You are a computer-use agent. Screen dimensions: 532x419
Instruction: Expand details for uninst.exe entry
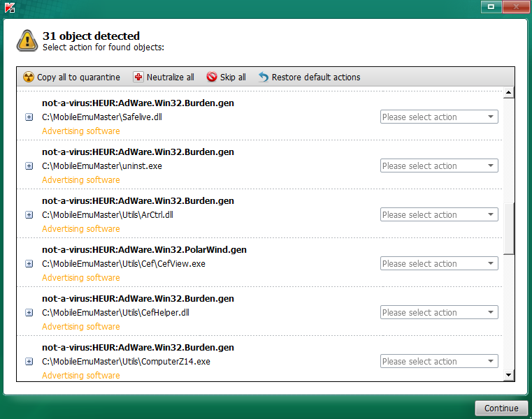tap(29, 166)
